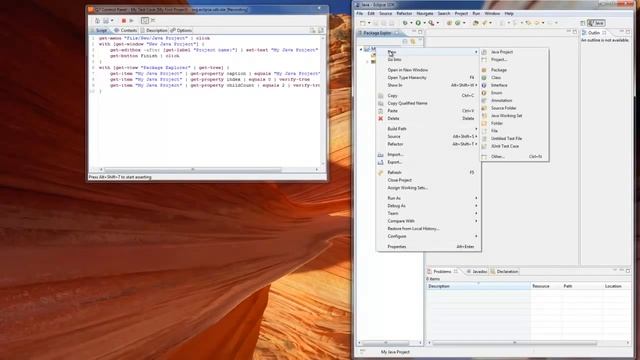The height and width of the screenshot is (360, 640).
Task: Choose Close Project from the context menu
Action: click(428, 180)
